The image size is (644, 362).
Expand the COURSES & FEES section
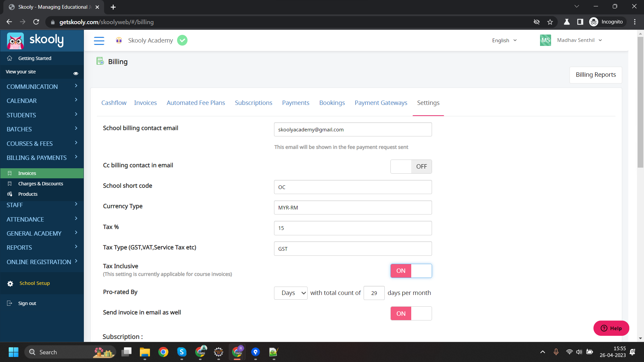[x=42, y=143]
